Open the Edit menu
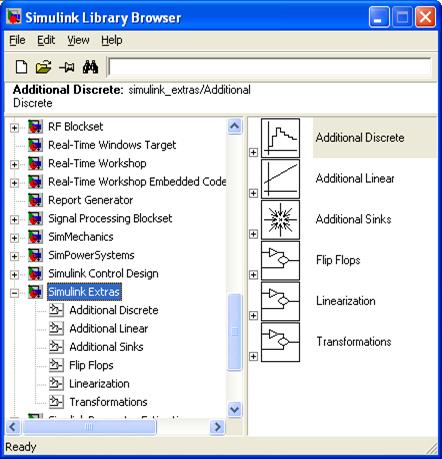This screenshot has width=442, height=459. tap(46, 40)
